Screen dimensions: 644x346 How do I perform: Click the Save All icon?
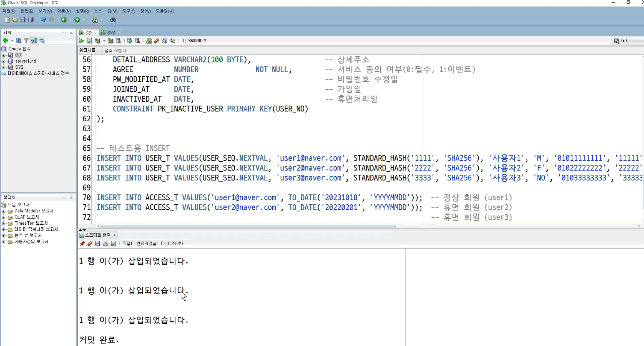tap(31, 20)
